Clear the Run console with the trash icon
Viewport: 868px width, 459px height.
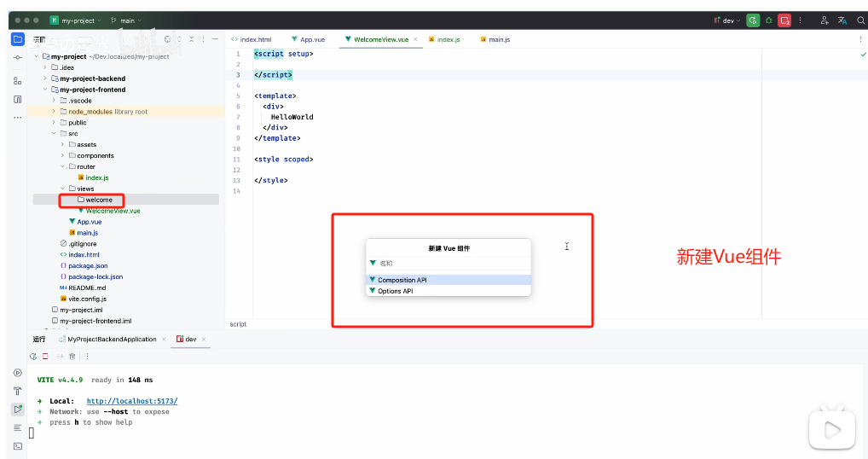pos(72,356)
